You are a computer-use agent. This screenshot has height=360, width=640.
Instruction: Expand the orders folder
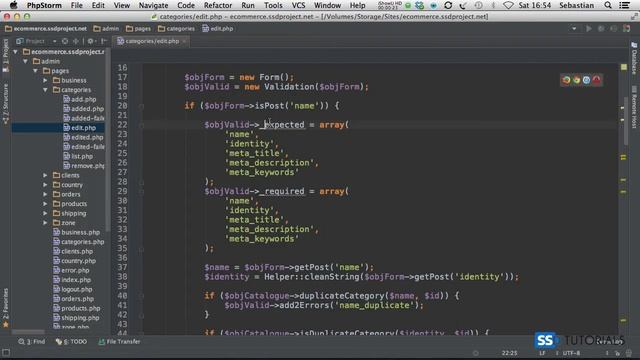tap(45, 194)
